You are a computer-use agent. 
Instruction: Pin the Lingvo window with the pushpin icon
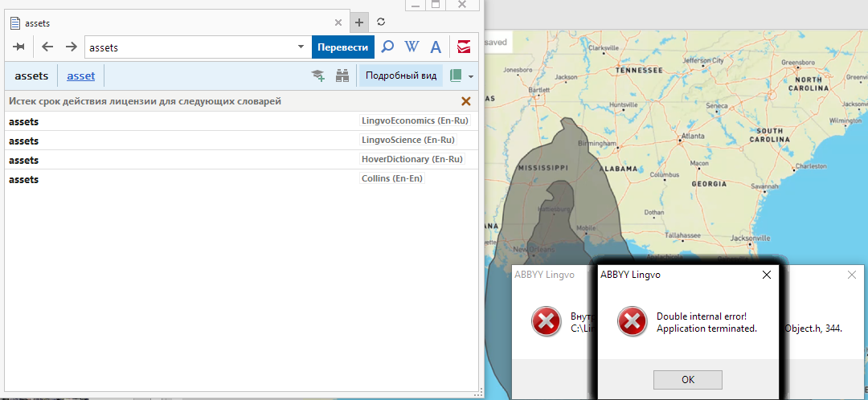pyautogui.click(x=18, y=47)
